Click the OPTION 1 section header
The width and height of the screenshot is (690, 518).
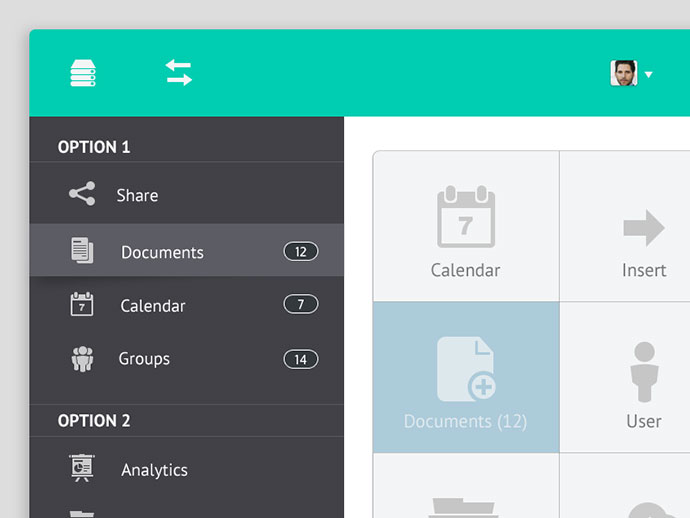click(94, 147)
